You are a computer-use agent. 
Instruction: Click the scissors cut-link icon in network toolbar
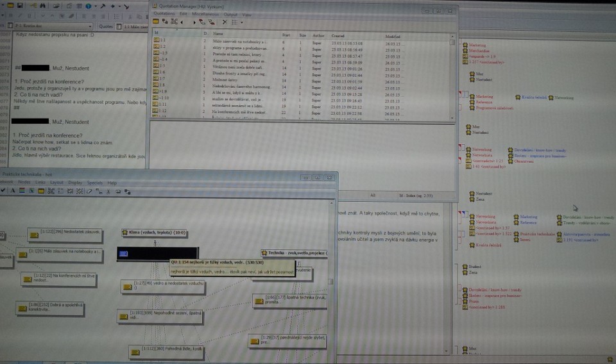[108, 192]
